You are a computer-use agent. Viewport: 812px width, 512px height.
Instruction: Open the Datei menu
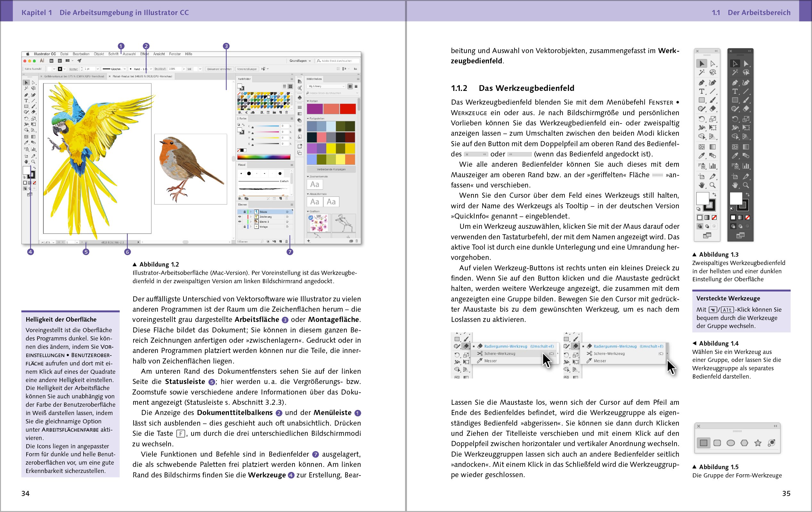[64, 54]
